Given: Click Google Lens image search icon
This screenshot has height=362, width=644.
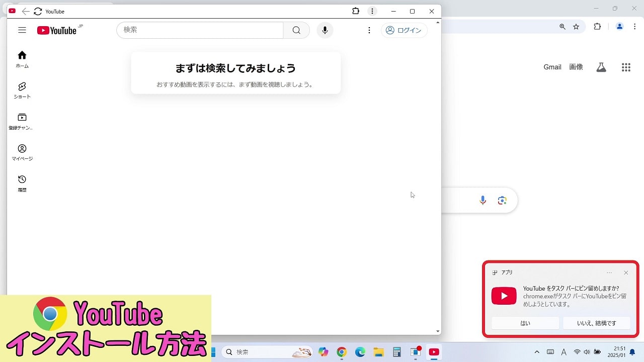Looking at the screenshot, I should pos(502,201).
